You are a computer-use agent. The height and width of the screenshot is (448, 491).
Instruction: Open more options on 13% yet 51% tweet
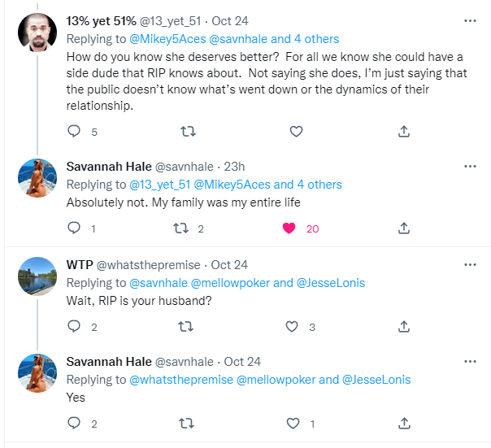pos(470,20)
